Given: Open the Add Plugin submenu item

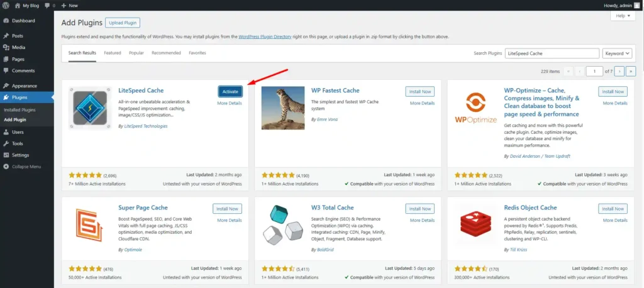Looking at the screenshot, I should (x=15, y=119).
